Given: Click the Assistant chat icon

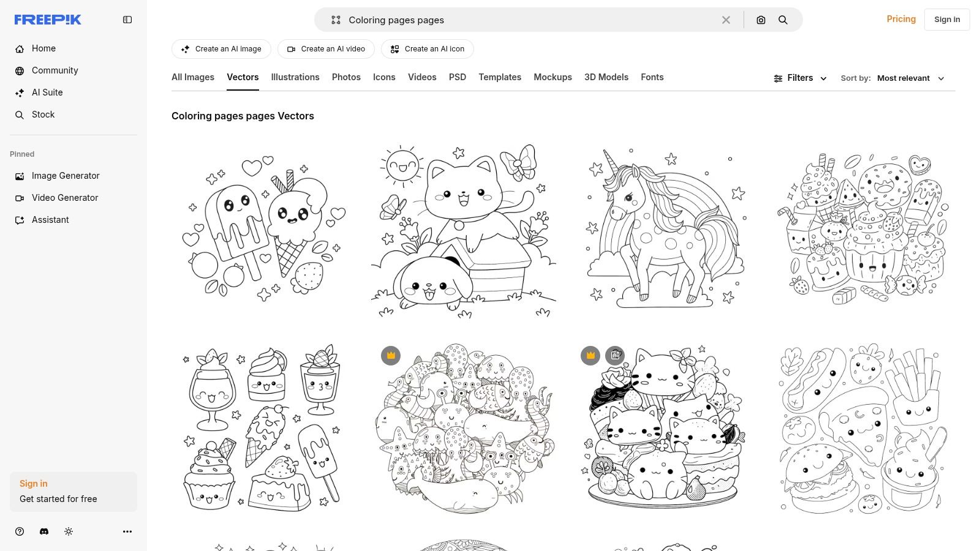Looking at the screenshot, I should 20,220.
